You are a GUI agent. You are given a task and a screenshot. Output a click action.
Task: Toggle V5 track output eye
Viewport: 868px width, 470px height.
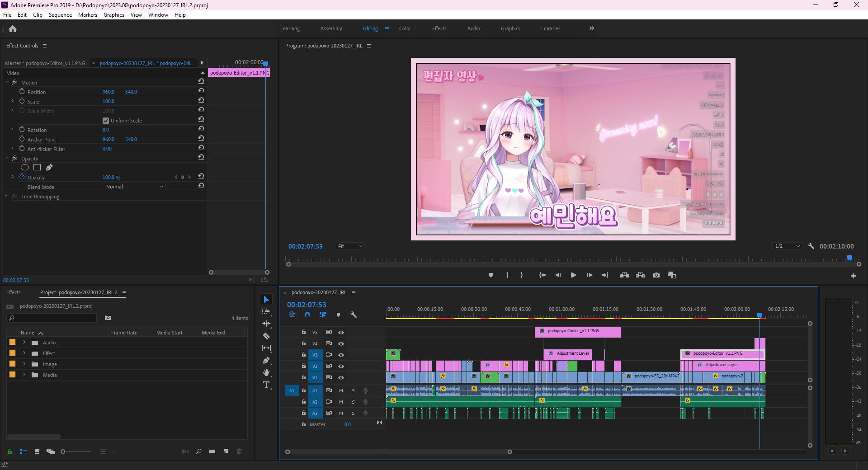pyautogui.click(x=341, y=332)
